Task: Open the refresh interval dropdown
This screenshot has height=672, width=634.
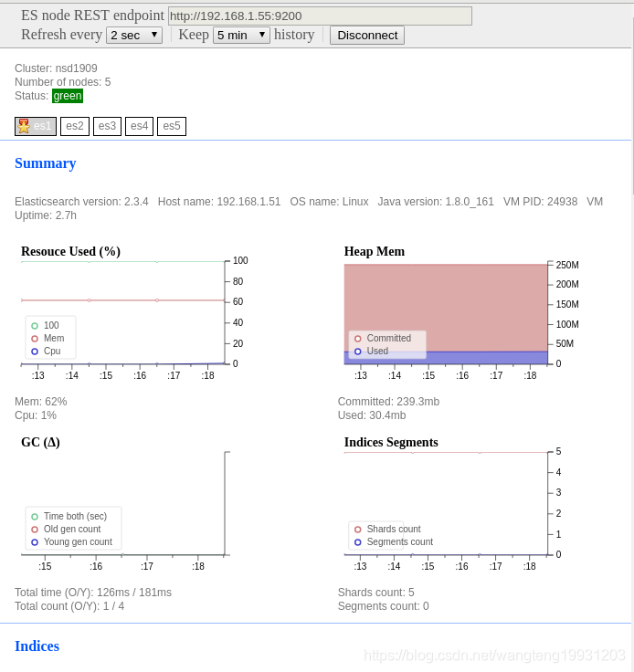Action: pos(134,35)
